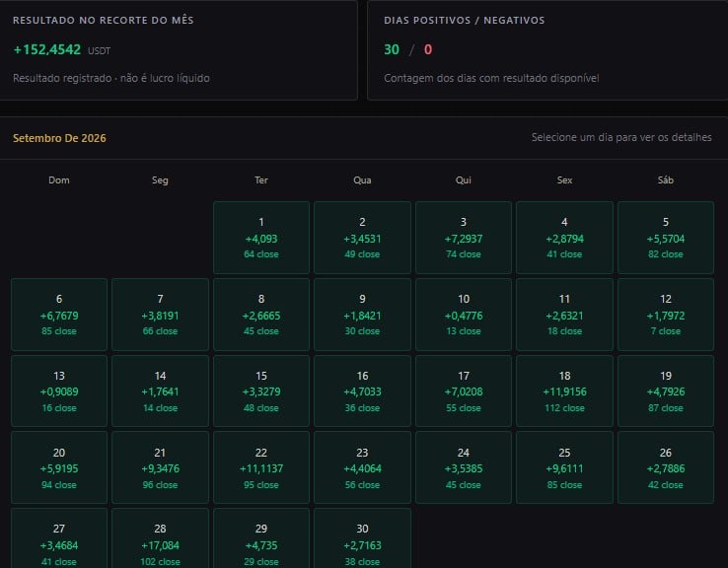Open day 16 with 36 close
The width and height of the screenshot is (728, 568).
[x=362, y=390]
